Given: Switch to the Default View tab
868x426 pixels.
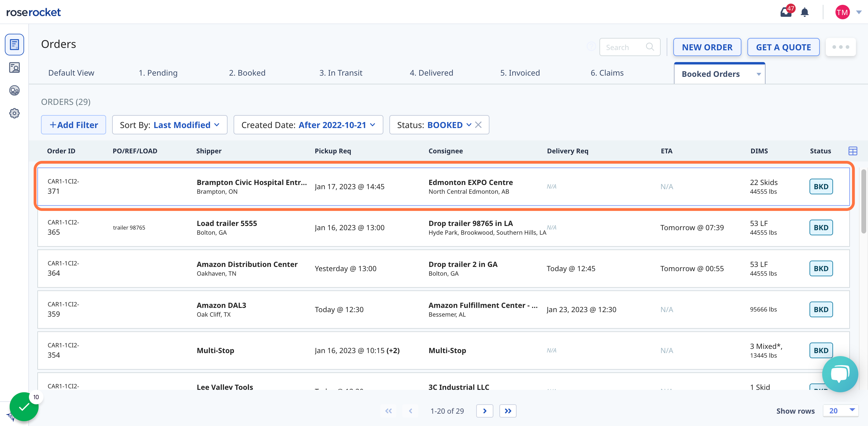Looking at the screenshot, I should (x=71, y=73).
